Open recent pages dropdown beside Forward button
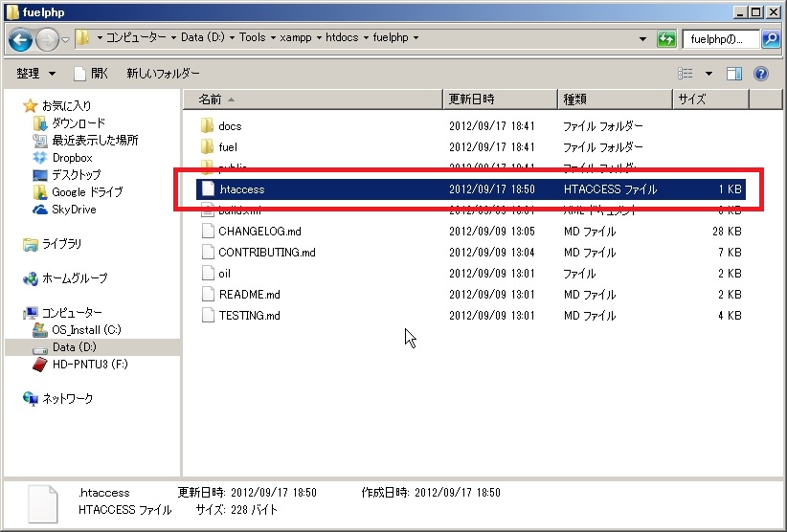This screenshot has width=787, height=532. 65,39
